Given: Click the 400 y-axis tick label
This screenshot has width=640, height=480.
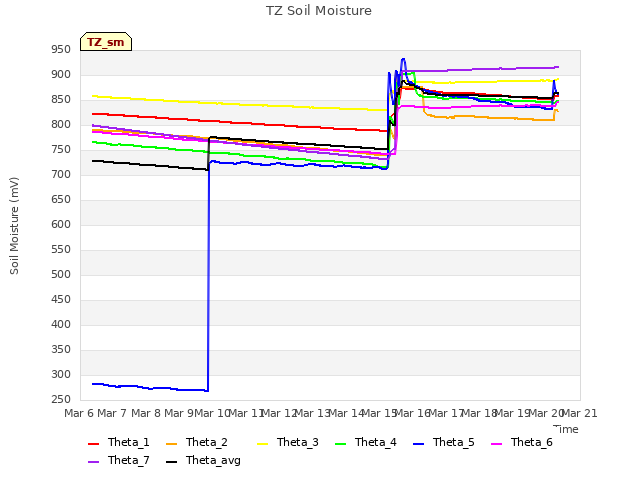Looking at the screenshot, I should pyautogui.click(x=61, y=324).
